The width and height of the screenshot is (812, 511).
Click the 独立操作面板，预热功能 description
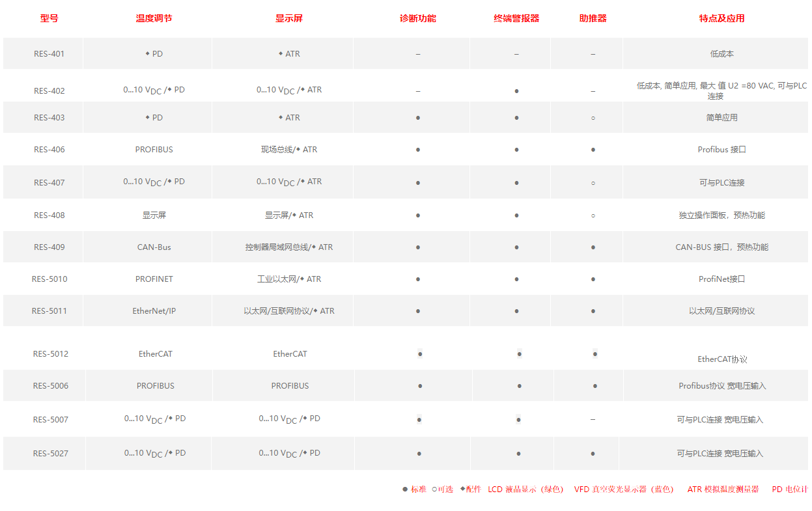[x=721, y=215]
